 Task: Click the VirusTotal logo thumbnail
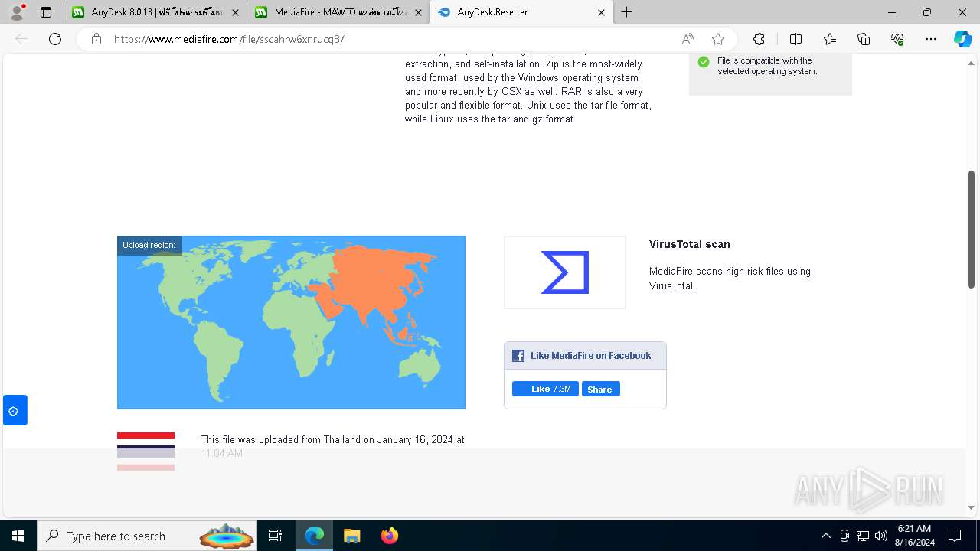[x=565, y=272]
